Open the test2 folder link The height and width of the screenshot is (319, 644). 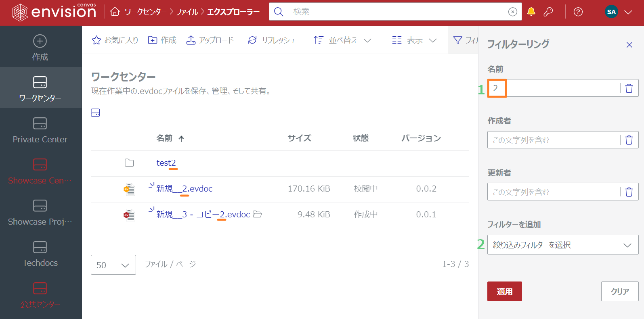point(166,163)
